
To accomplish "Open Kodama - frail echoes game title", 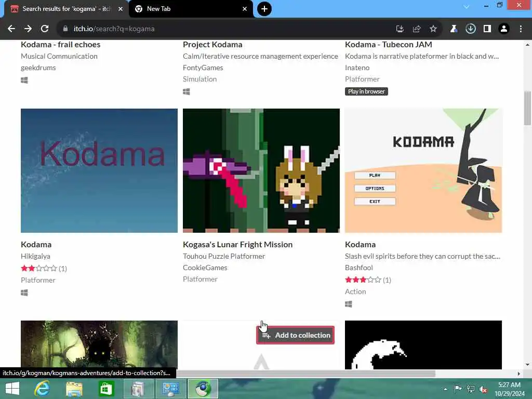I will pyautogui.click(x=60, y=45).
